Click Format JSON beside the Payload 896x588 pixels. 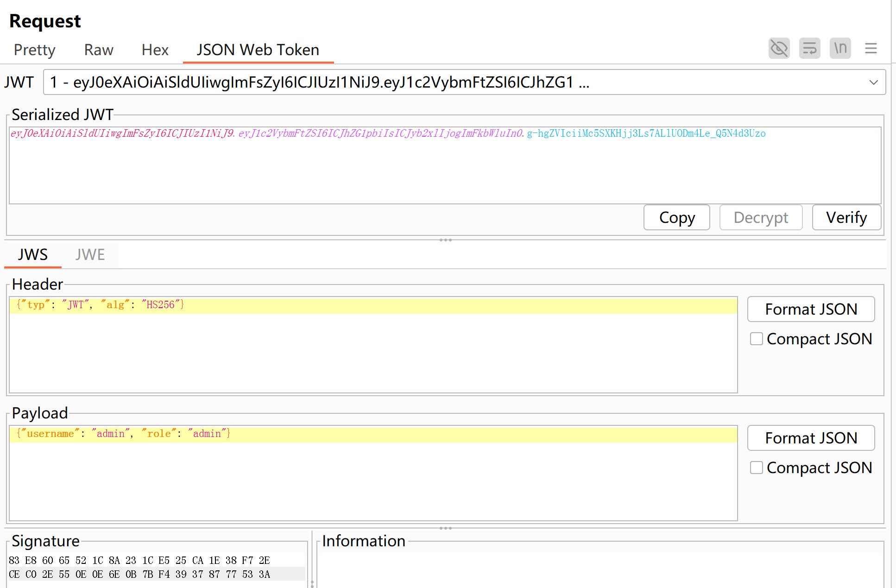810,438
